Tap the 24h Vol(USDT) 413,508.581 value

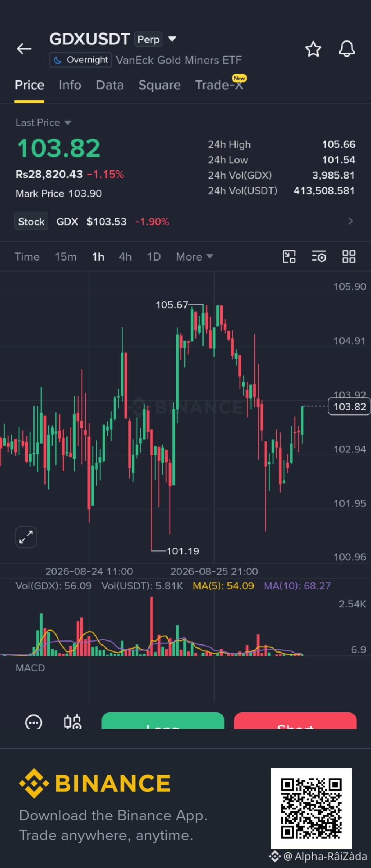[324, 190]
